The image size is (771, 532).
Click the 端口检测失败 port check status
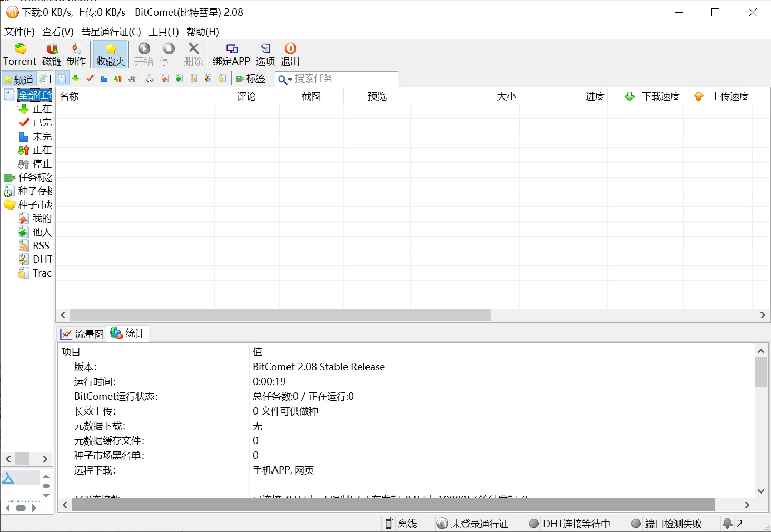click(x=666, y=524)
